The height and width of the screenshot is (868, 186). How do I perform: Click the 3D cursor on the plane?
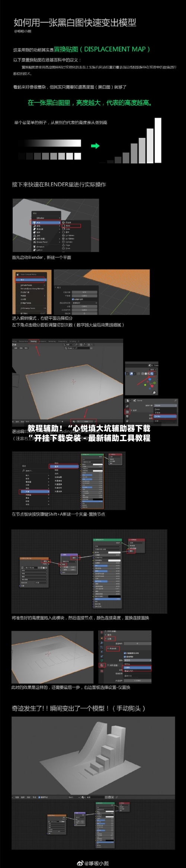point(73,382)
